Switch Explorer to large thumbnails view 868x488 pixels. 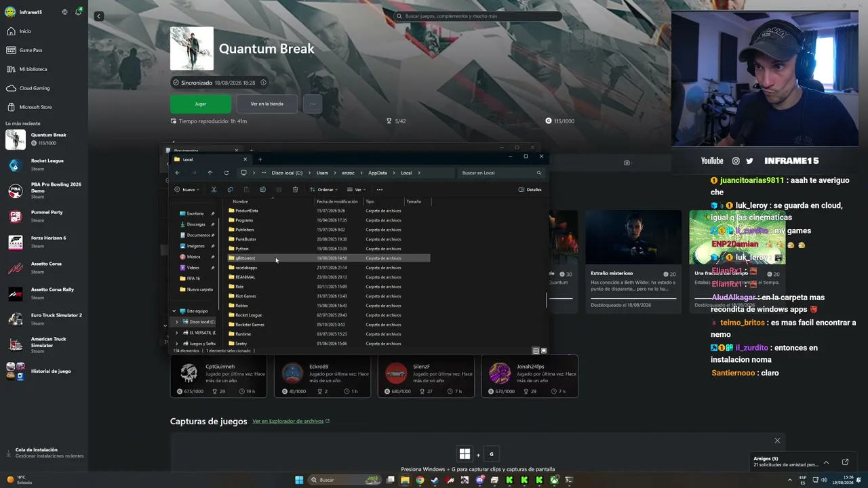pos(544,351)
